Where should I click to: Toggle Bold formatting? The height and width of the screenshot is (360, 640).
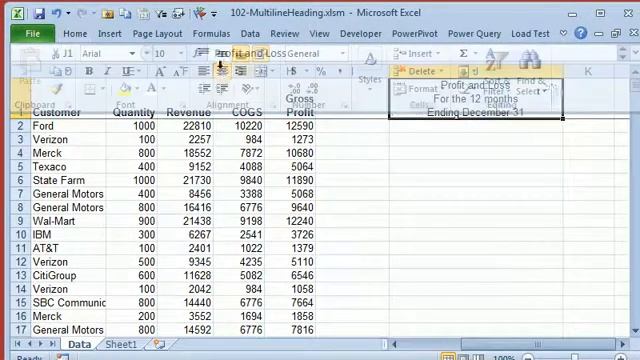[89, 71]
